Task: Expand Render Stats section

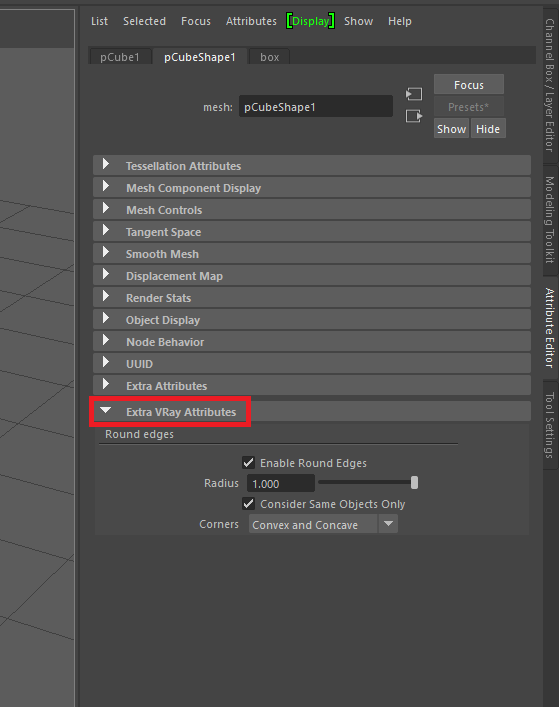Action: 312,298
